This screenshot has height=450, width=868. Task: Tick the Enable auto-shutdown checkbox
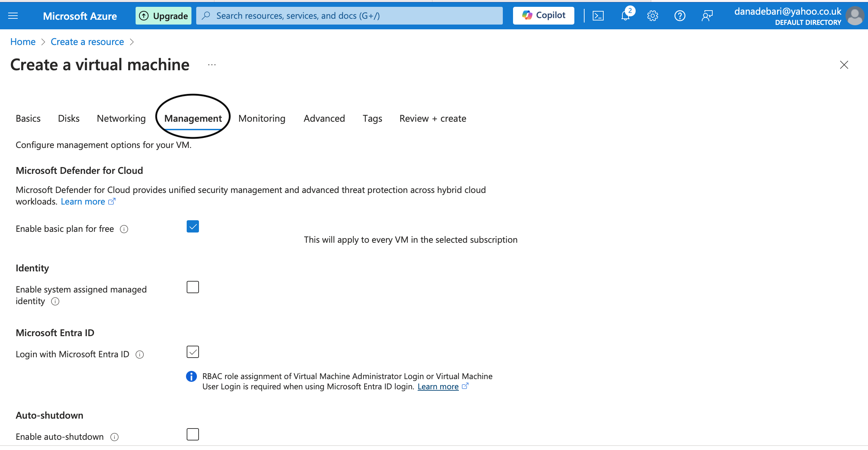193,434
